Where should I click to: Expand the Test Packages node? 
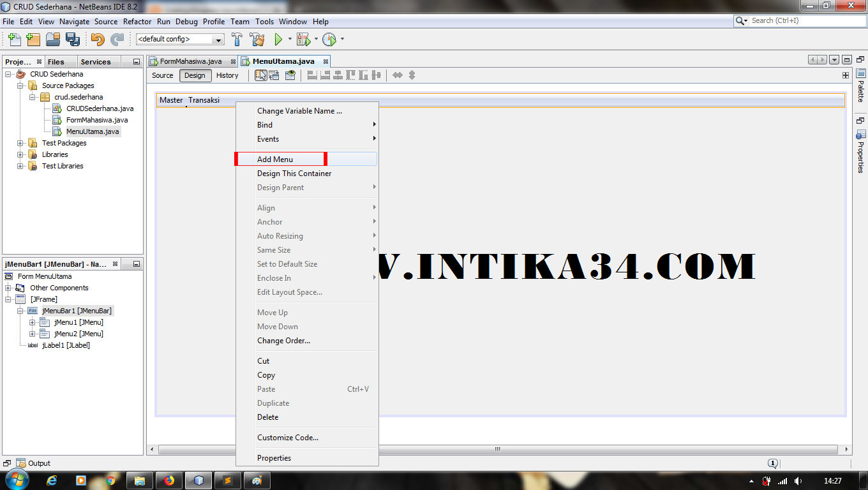[x=21, y=143]
